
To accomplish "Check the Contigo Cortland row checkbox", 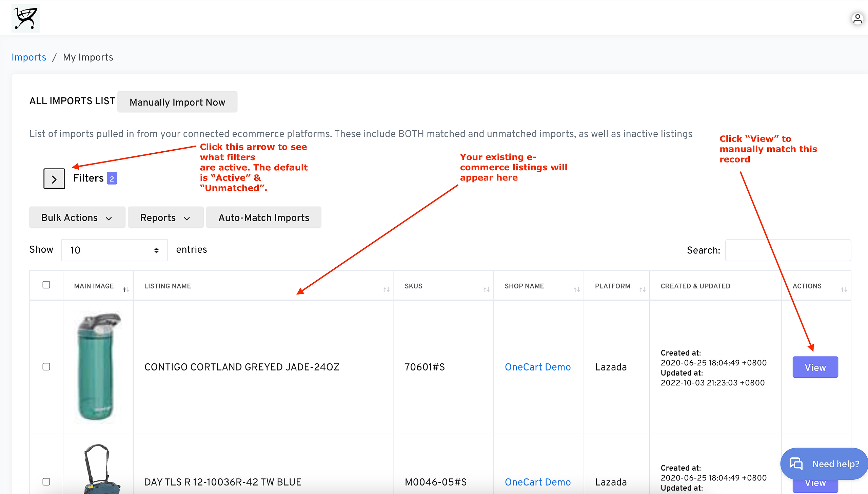I will (x=46, y=367).
